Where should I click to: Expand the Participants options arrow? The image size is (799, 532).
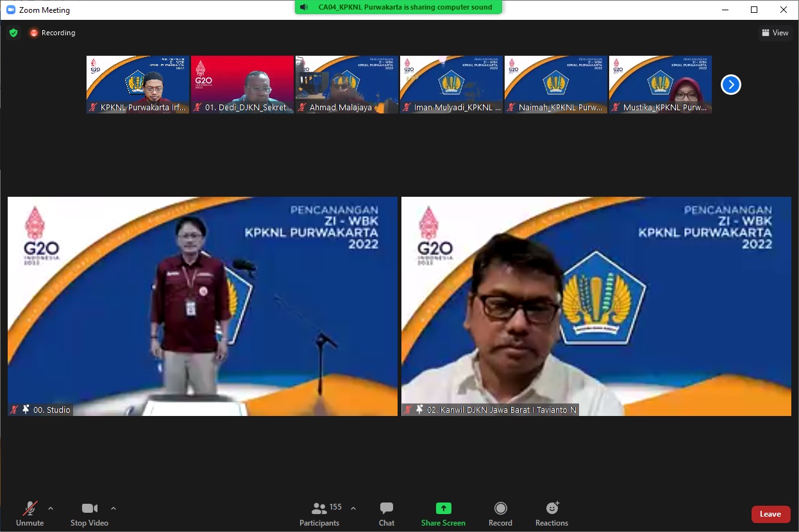[353, 508]
